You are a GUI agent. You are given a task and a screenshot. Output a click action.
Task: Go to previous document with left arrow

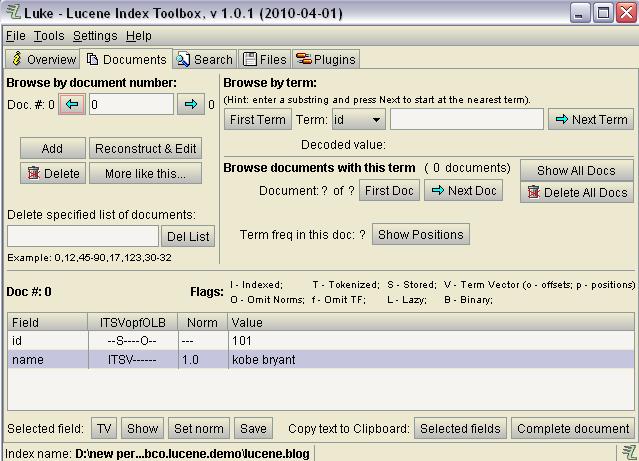(72, 104)
